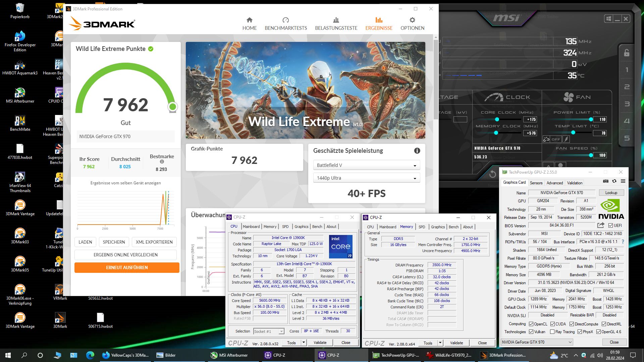Open the SPD tab in right CPU-Z window

422,227
